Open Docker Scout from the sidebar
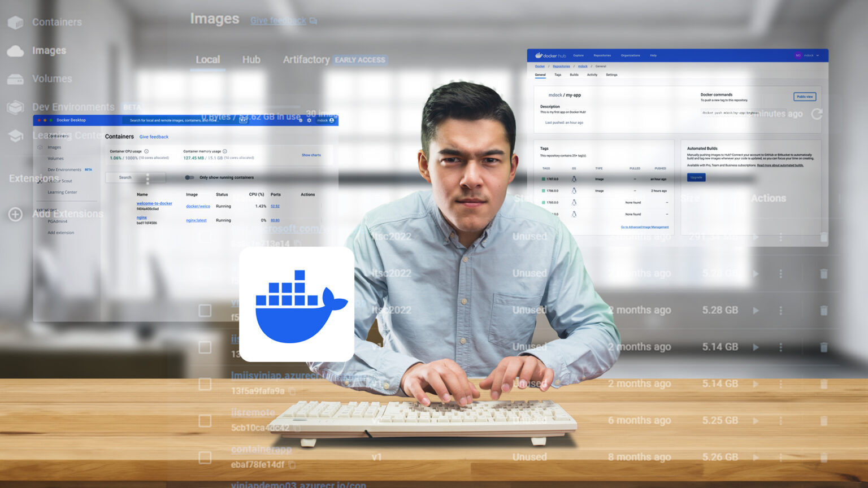Viewport: 868px width, 488px height. pos(61,181)
